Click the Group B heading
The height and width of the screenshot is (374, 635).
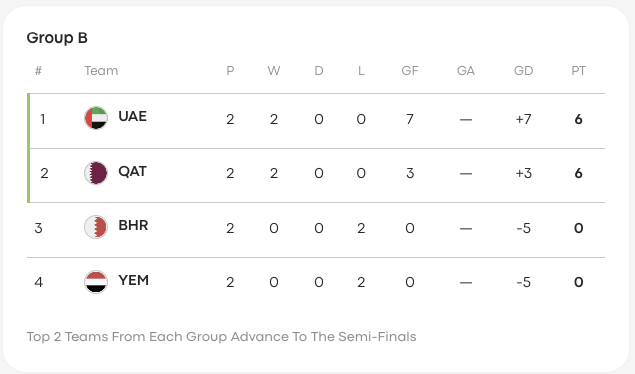pos(57,38)
